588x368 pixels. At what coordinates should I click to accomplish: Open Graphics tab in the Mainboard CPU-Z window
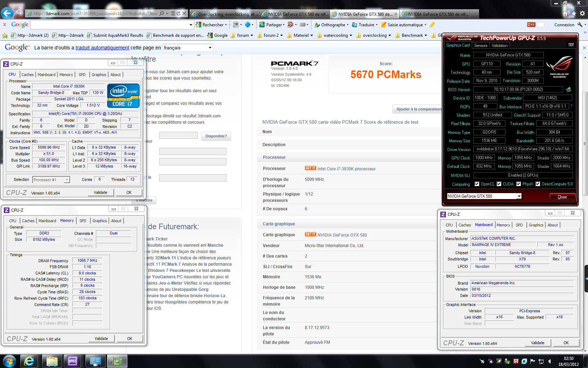click(536, 225)
